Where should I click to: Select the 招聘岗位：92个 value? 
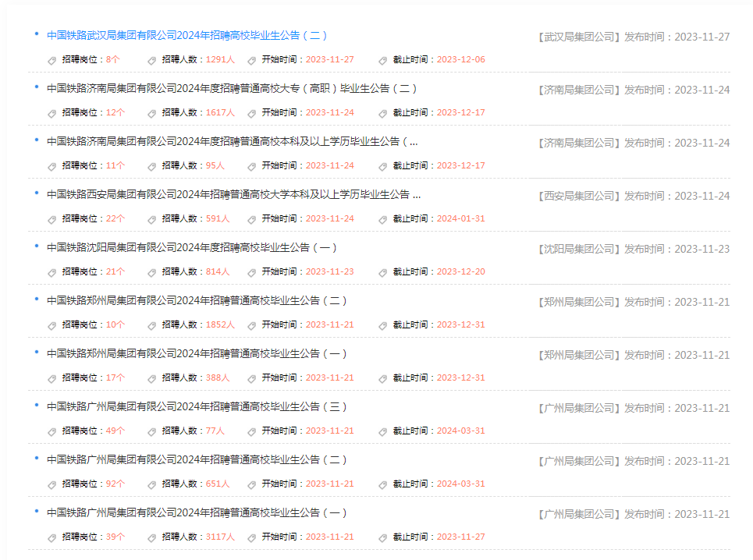(x=115, y=484)
